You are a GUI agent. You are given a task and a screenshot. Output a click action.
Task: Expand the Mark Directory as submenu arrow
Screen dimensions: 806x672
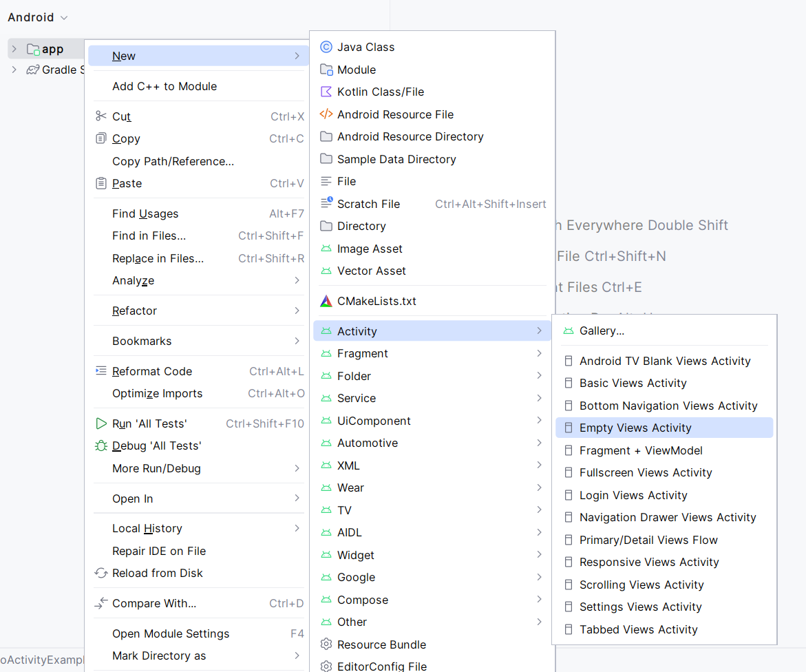297,655
